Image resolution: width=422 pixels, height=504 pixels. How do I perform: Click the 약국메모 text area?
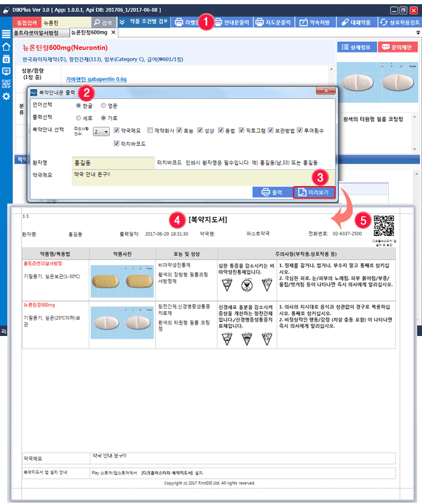point(203,178)
